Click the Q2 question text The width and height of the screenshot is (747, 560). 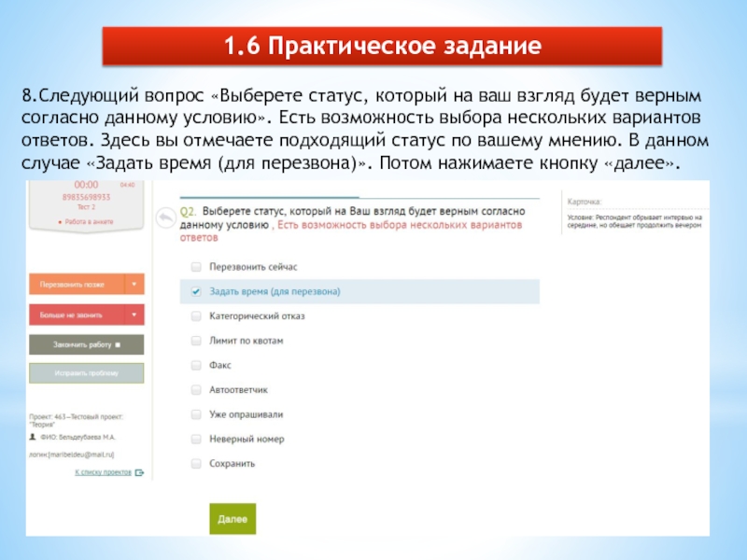click(353, 224)
